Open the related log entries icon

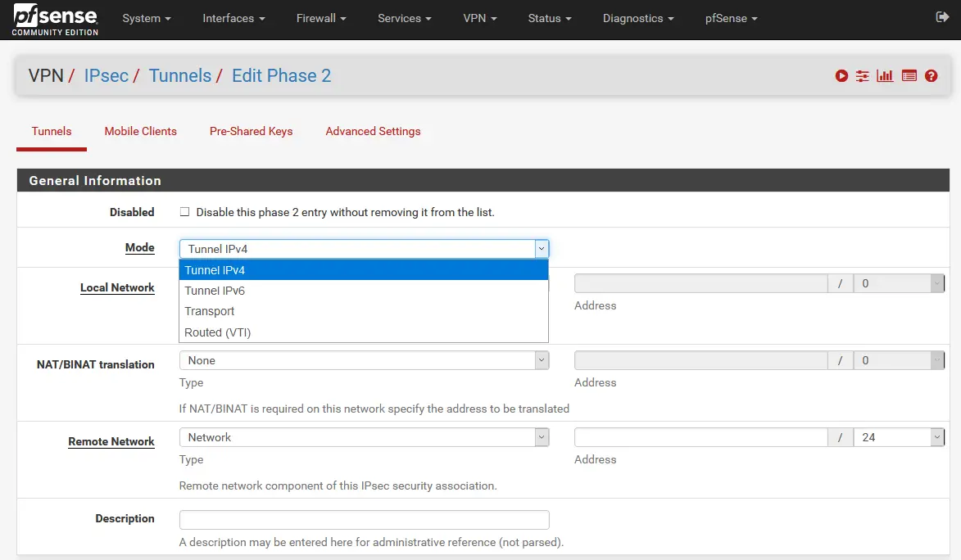click(x=909, y=76)
